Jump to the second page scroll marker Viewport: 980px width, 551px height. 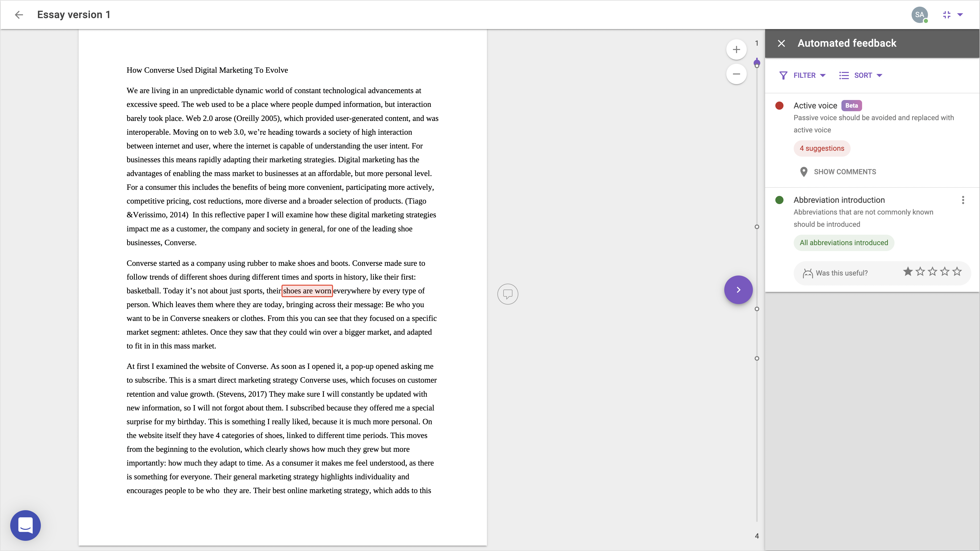pos(757,227)
